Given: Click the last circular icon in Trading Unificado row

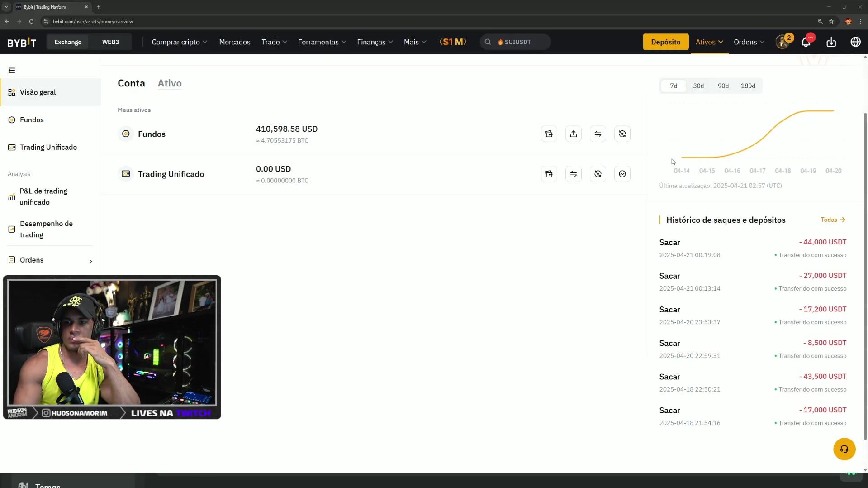Looking at the screenshot, I should pyautogui.click(x=622, y=174).
